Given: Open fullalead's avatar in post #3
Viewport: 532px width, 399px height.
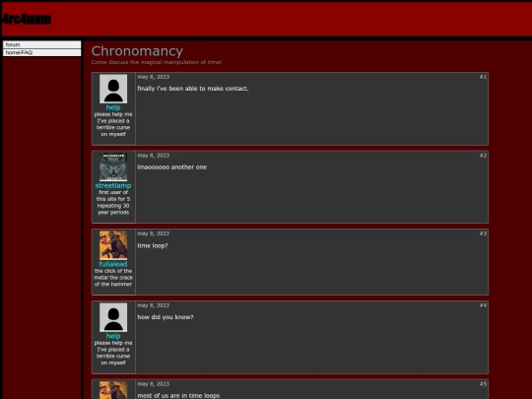Looking at the screenshot, I should click(x=113, y=245).
